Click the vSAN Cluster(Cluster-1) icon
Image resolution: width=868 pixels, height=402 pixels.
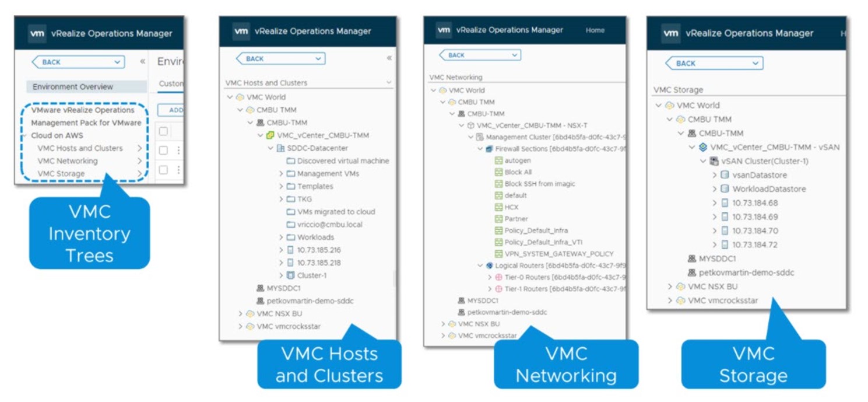point(714,162)
